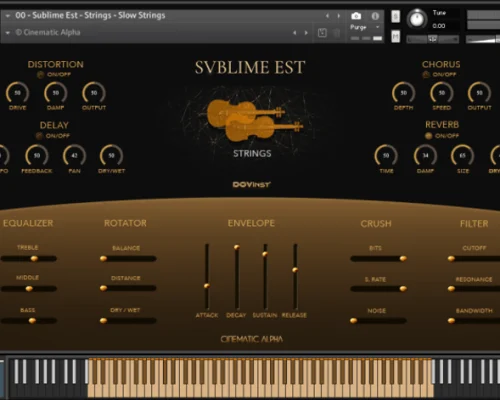Click Filter CUTOFF slider handle
This screenshot has height=400, width=500.
click(x=451, y=258)
